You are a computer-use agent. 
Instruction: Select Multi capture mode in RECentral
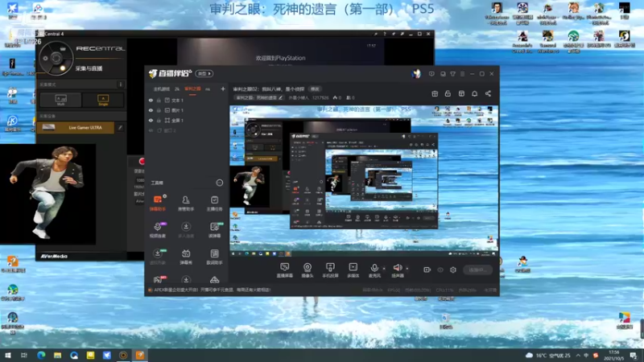61,100
